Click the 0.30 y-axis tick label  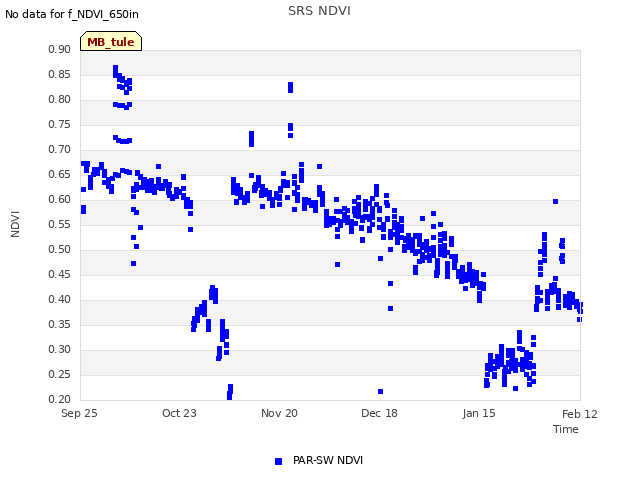[x=60, y=349]
